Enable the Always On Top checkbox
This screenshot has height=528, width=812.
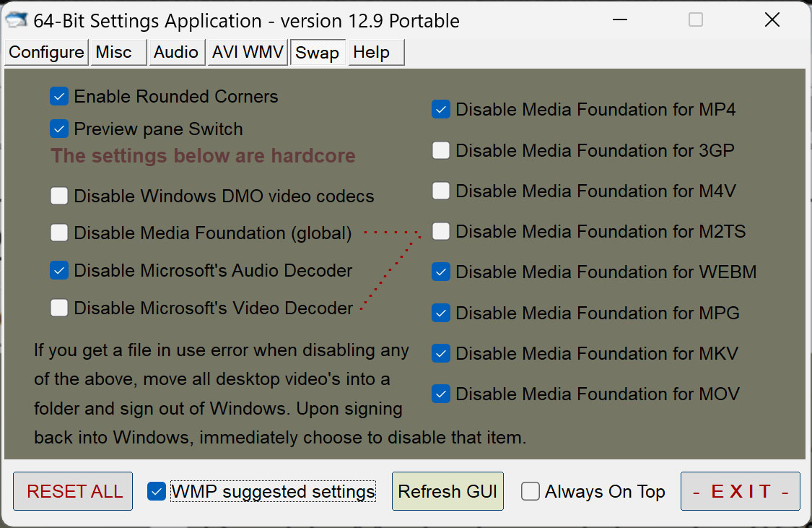pos(531,491)
